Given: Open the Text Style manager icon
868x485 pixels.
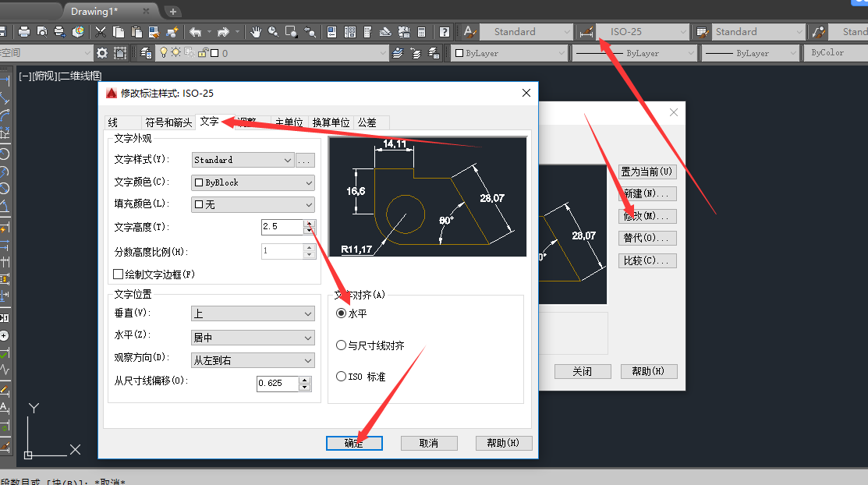Looking at the screenshot, I should pos(469,31).
